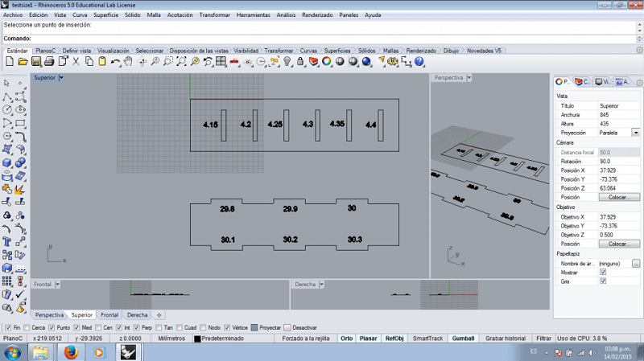Add a viewport tab with plus button

coord(159,315)
